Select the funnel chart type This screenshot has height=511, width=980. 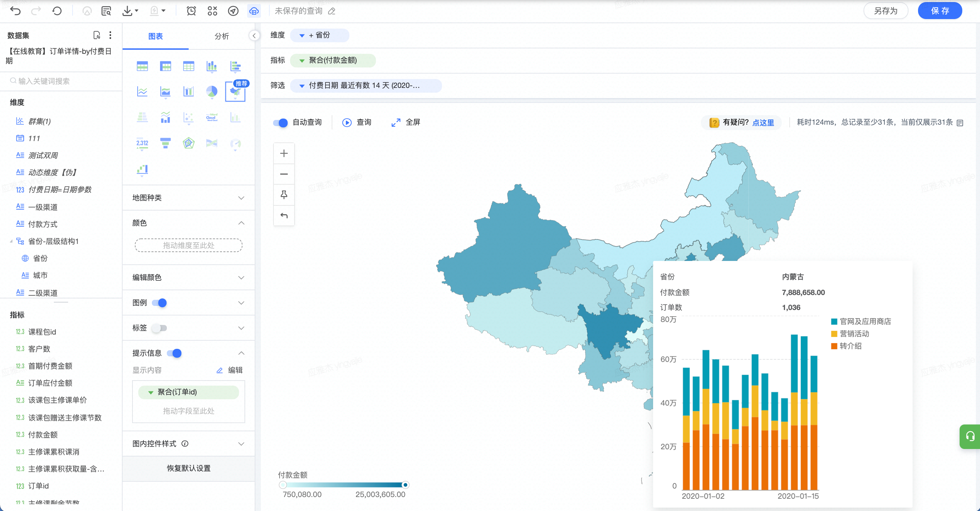(x=165, y=143)
